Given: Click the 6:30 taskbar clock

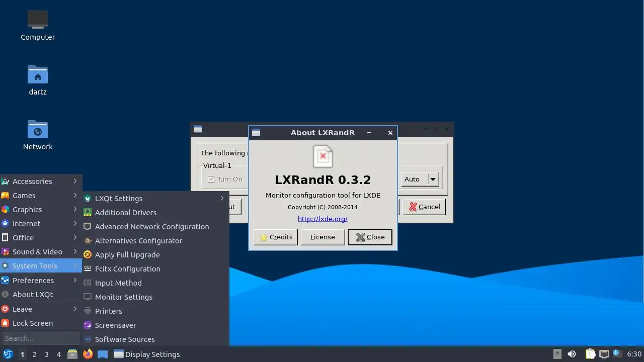Looking at the screenshot, I should (634, 354).
